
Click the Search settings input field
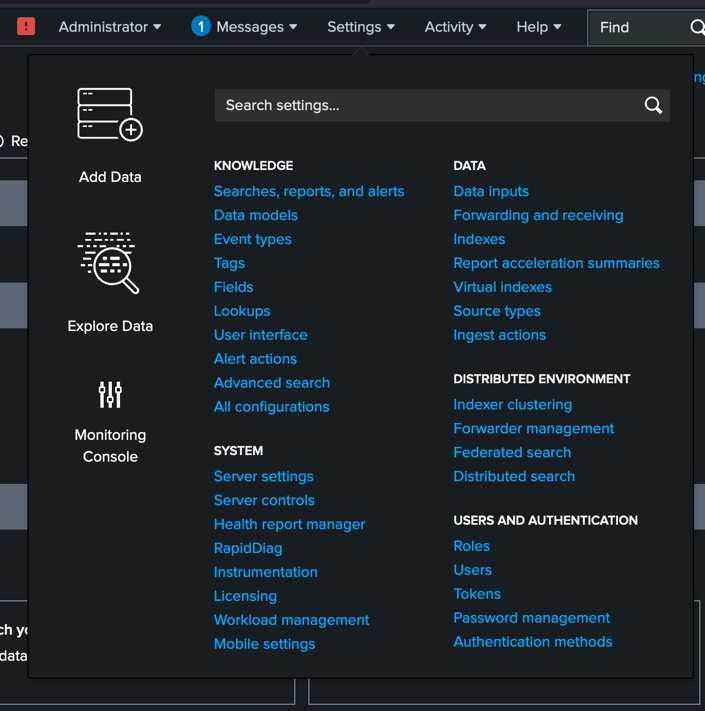pos(442,105)
